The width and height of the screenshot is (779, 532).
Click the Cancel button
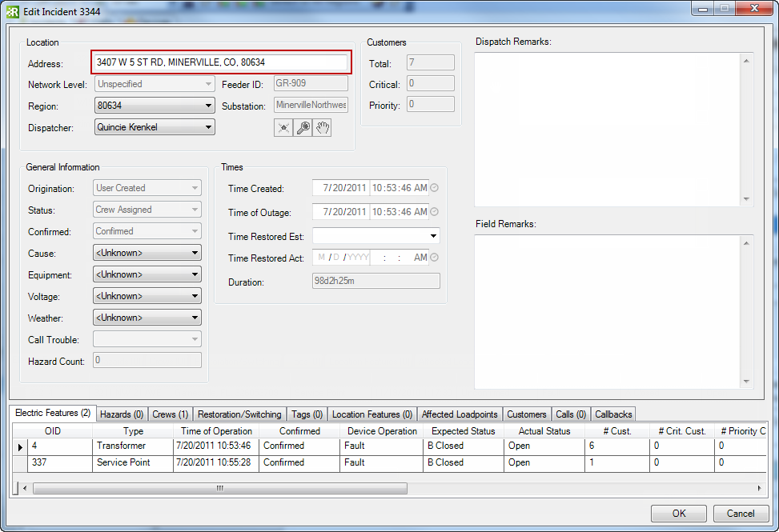coord(740,514)
